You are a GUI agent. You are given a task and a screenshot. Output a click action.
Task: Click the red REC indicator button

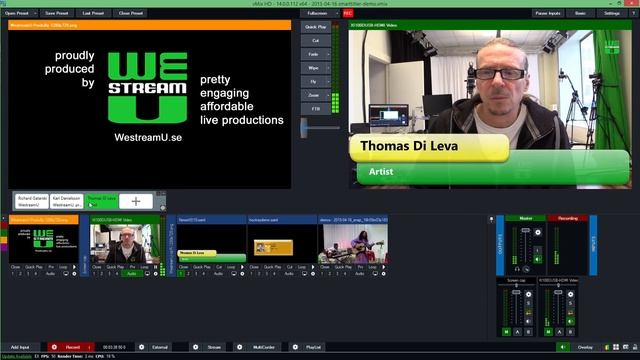(x=348, y=13)
